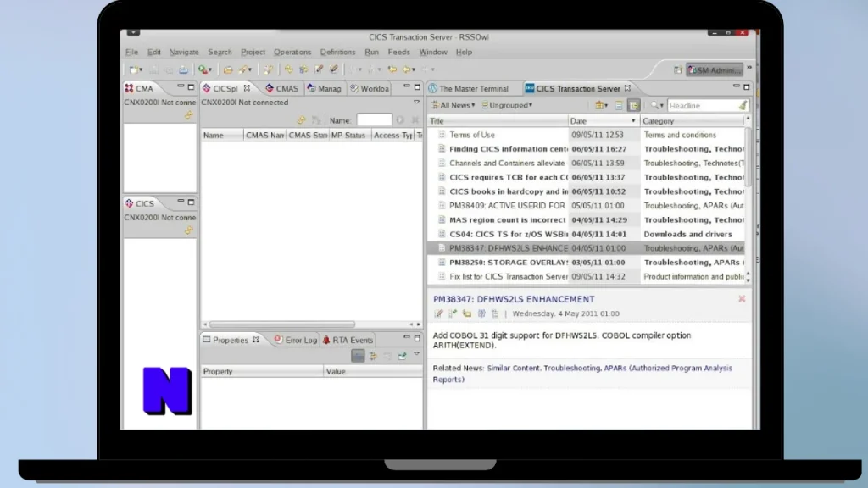This screenshot has height=488, width=868.
Task: Switch to the Workloa tab
Action: 370,88
